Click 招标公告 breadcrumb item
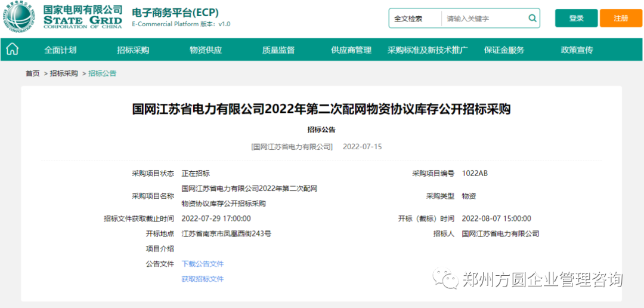Screen dimensions: 644x308 103,73
